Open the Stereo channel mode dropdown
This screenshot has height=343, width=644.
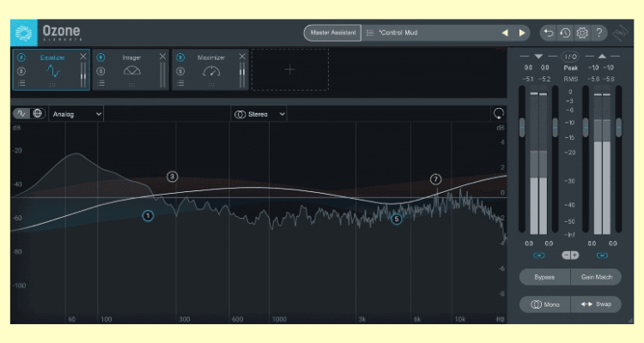(259, 114)
